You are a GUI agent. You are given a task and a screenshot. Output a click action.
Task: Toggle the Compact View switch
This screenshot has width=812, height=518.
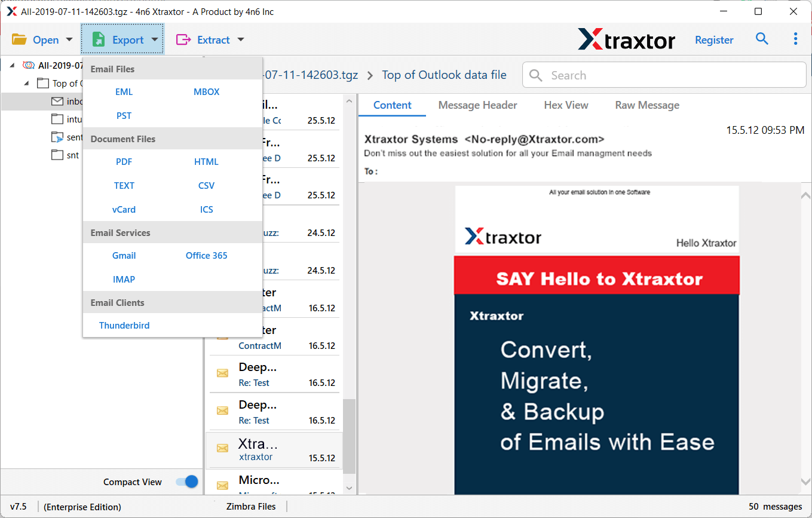tap(187, 482)
